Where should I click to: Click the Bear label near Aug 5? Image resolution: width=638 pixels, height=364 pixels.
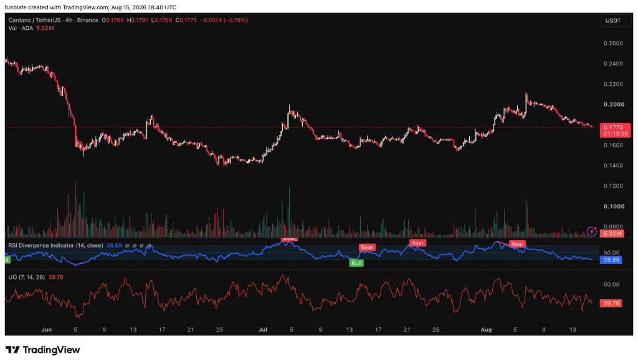(x=517, y=244)
